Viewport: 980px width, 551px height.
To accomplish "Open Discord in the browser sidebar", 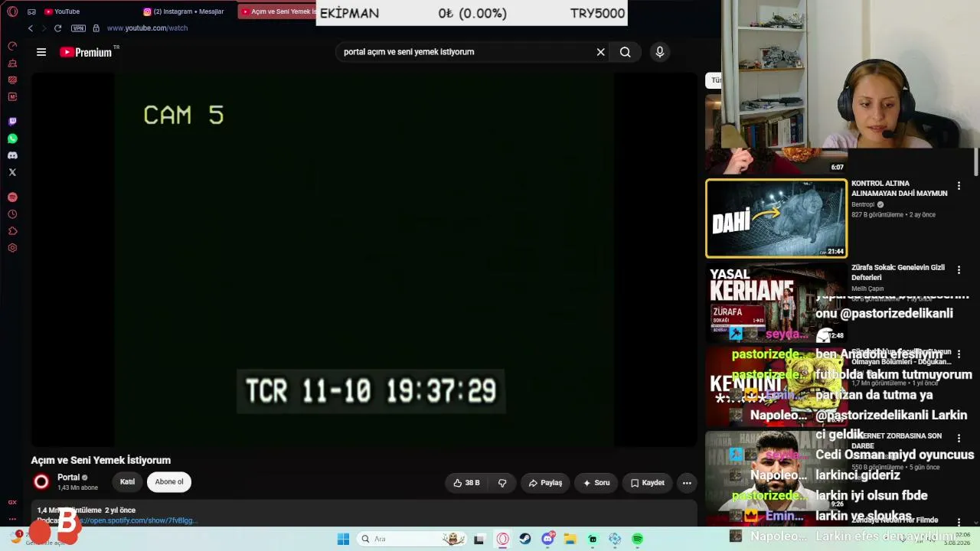I will pyautogui.click(x=12, y=155).
